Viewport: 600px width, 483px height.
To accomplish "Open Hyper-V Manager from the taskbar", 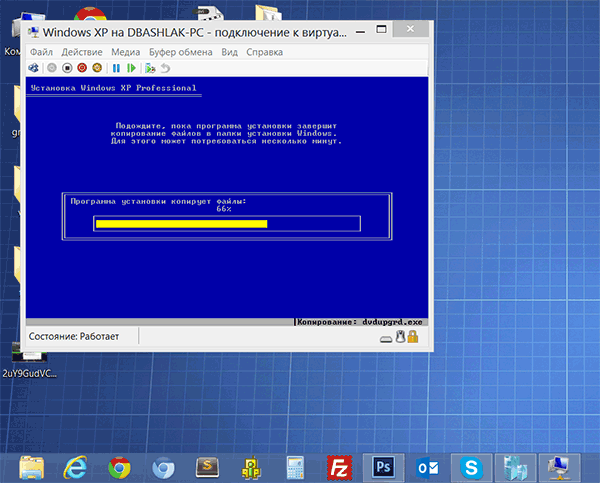I will [515, 468].
